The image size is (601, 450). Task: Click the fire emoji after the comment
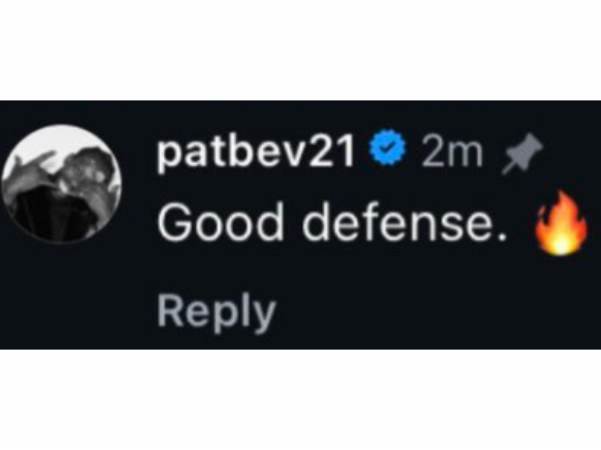[x=561, y=223]
